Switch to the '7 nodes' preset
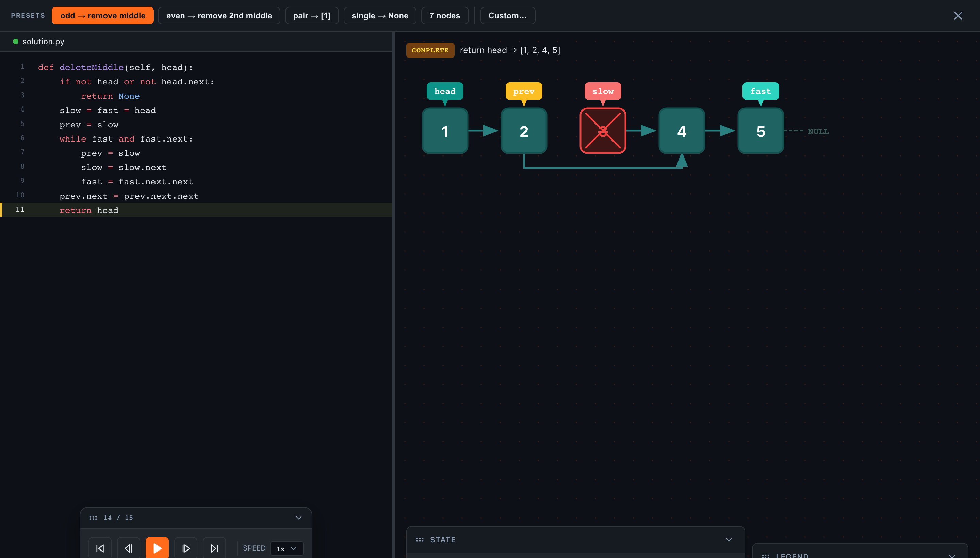 tap(444, 15)
